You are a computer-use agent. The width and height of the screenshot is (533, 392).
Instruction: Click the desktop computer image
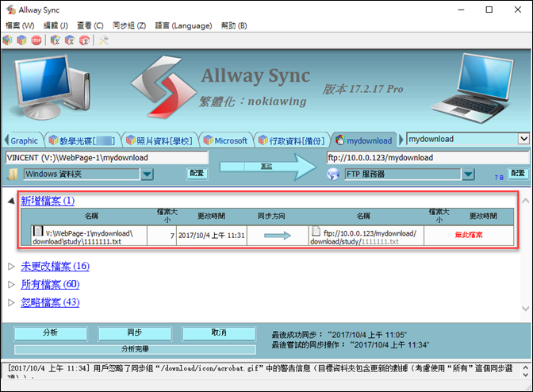[x=52, y=87]
